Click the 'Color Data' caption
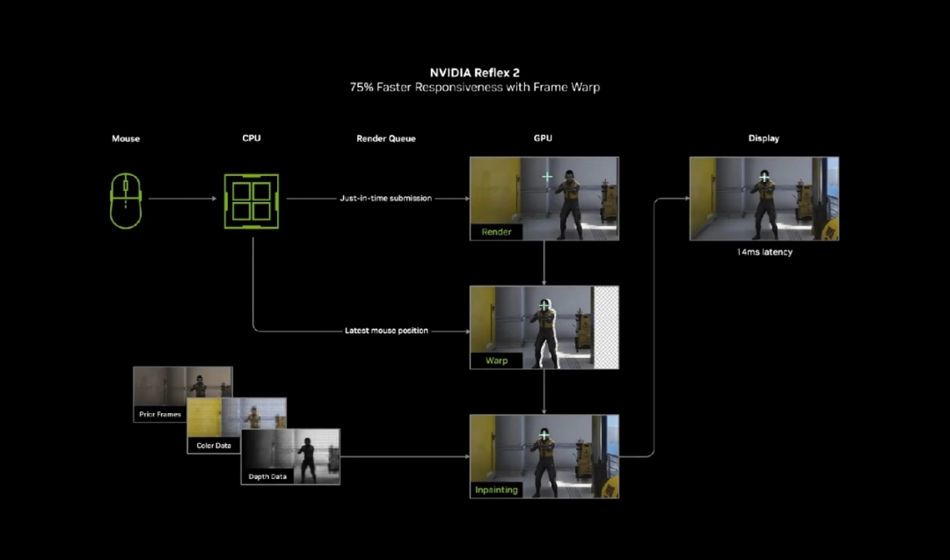The width and height of the screenshot is (950, 560). coord(213,446)
